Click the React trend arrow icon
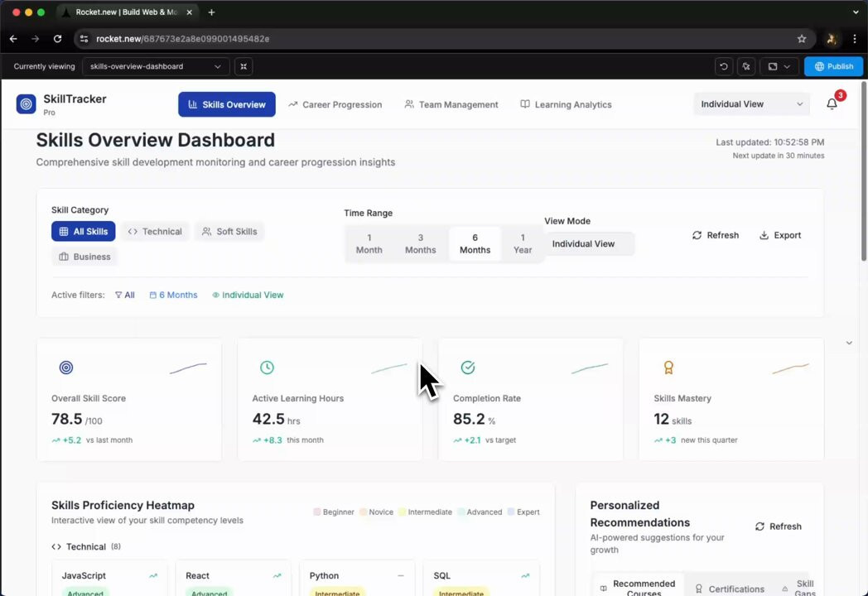Image resolution: width=868 pixels, height=596 pixels. [x=277, y=576]
